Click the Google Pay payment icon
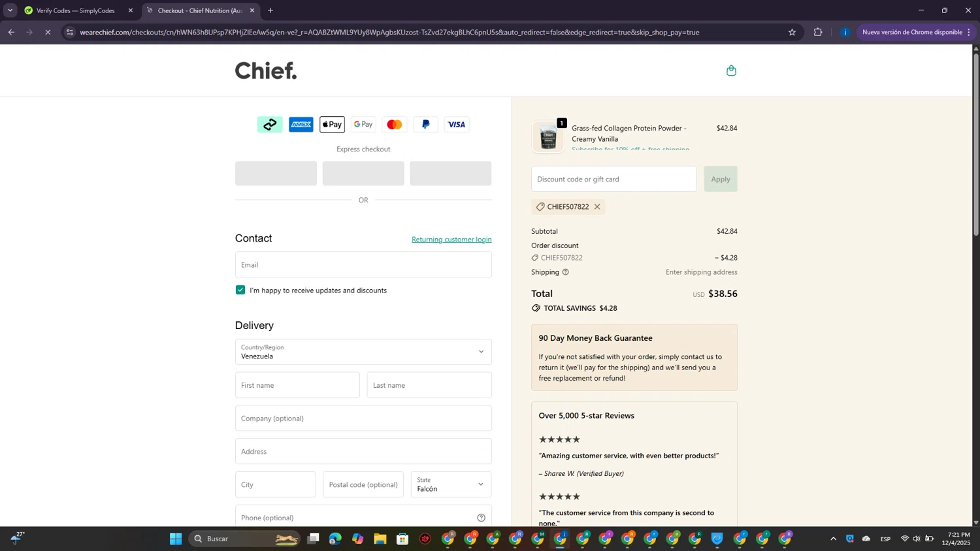The width and height of the screenshot is (980, 551). 363,125
